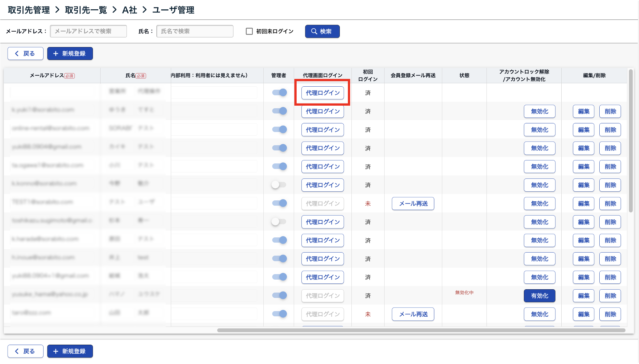Toggle admin switch in first row

(x=279, y=93)
